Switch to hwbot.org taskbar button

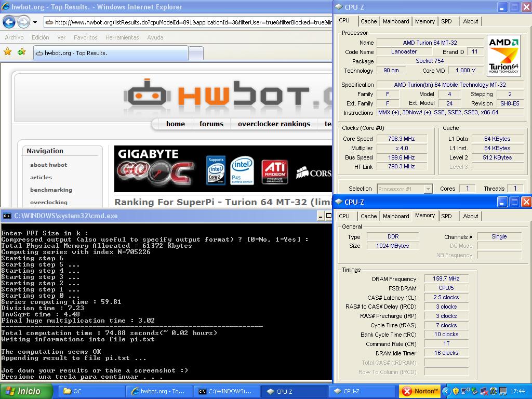[x=159, y=392]
